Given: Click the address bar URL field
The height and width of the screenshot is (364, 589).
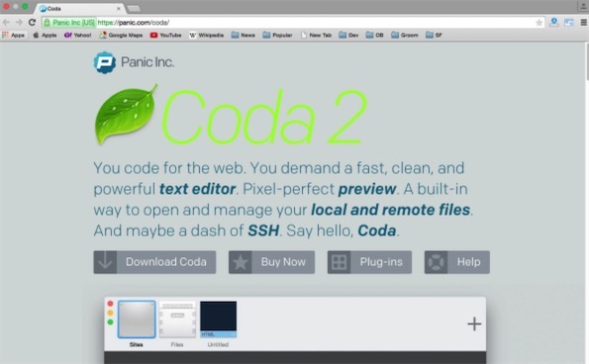Looking at the screenshot, I should coord(293,23).
